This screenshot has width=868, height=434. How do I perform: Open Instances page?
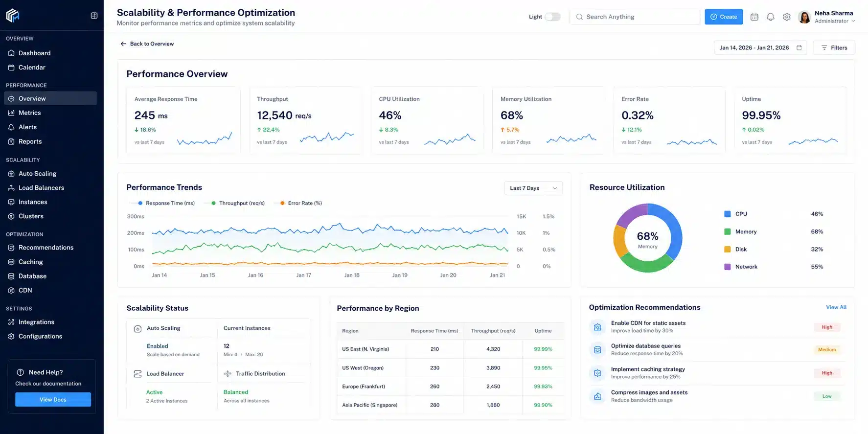pos(50,202)
